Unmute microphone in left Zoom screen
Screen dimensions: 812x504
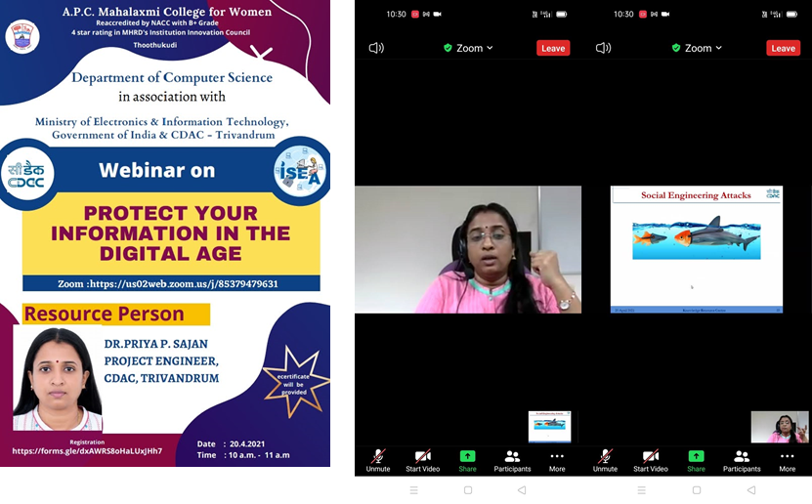378,460
